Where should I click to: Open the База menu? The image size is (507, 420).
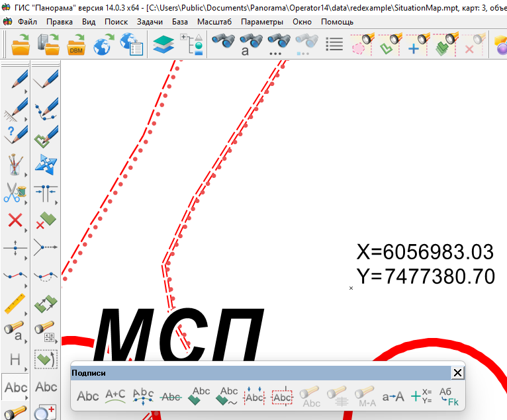[180, 22]
